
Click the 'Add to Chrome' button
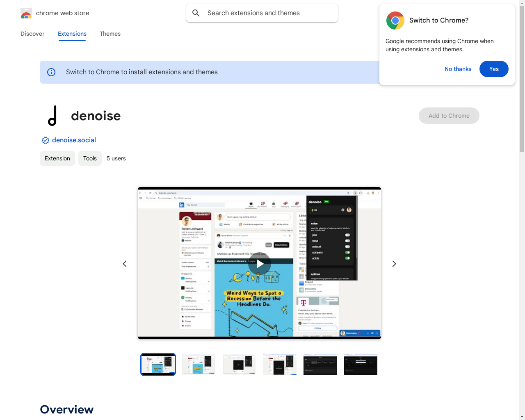tap(449, 116)
